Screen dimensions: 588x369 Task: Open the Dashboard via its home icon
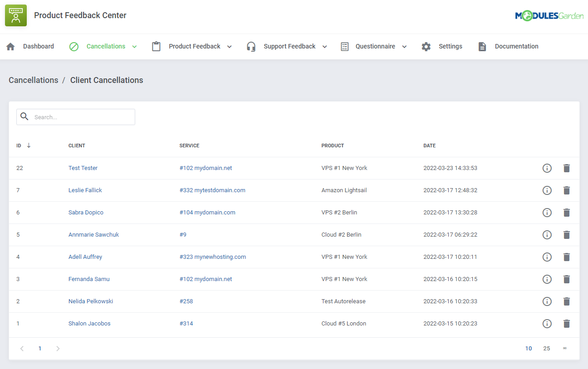[x=10, y=46]
